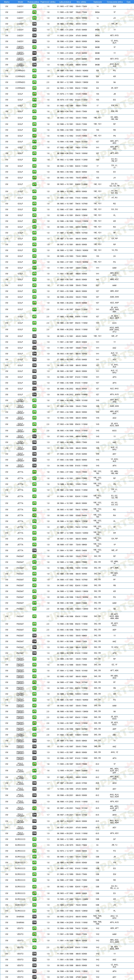
Task: Click the Moc silnika column header
Action: 81,2
